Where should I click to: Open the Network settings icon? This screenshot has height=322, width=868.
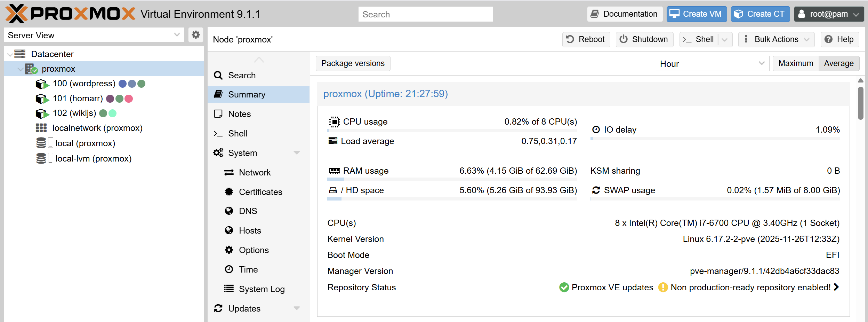point(228,172)
